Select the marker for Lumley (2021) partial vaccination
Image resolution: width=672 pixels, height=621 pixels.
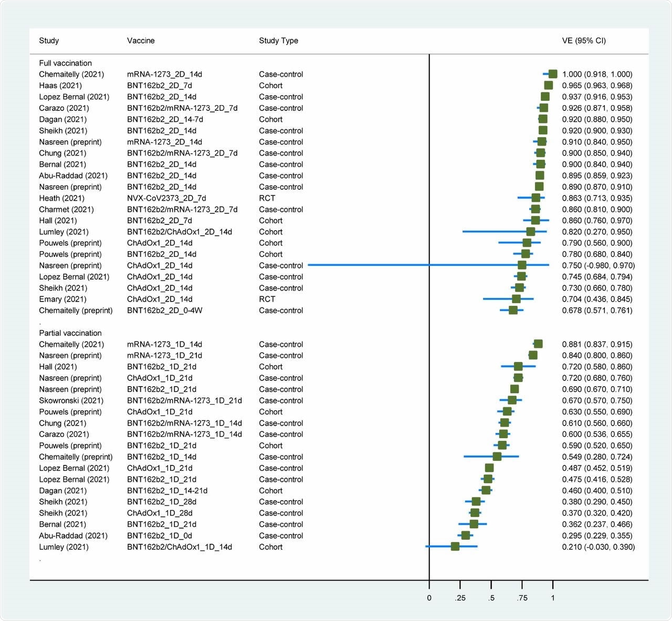(454, 546)
